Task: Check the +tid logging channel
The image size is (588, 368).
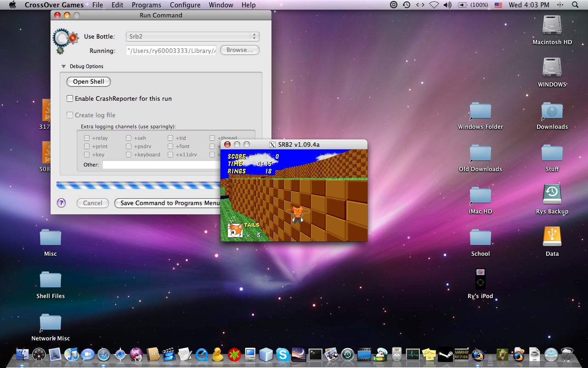Action: tap(170, 138)
